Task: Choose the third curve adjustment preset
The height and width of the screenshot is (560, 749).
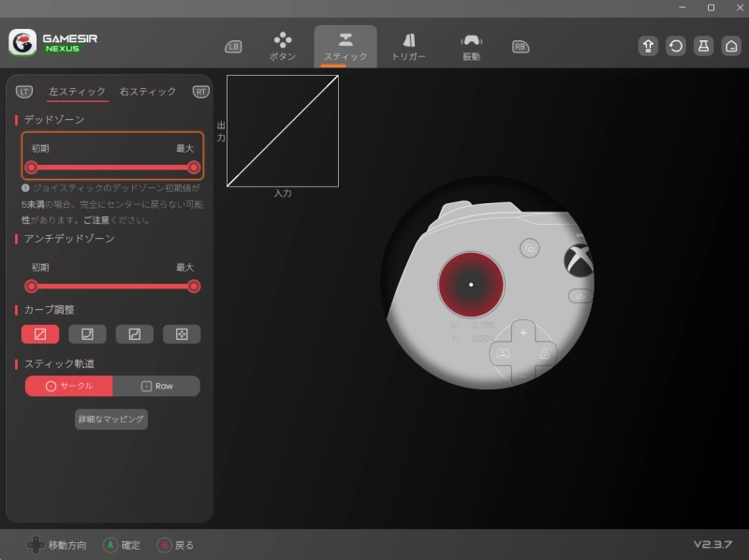Action: 135,334
